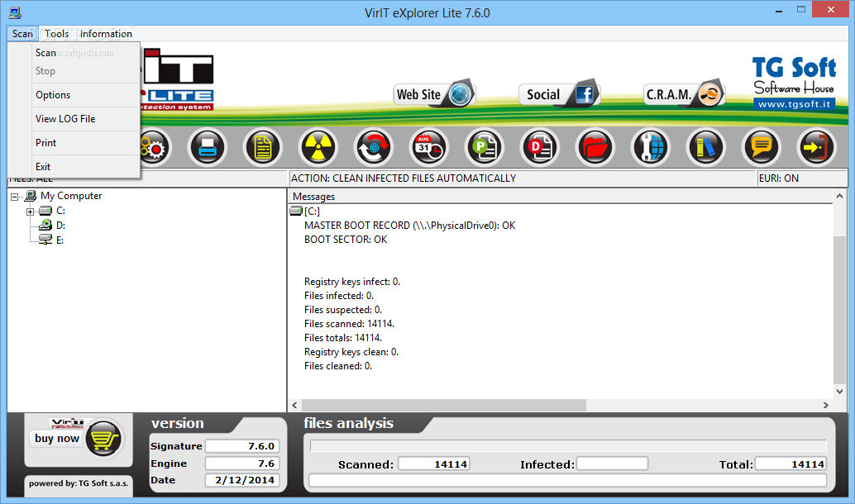
Task: Select My Computer in the tree
Action: [x=71, y=196]
